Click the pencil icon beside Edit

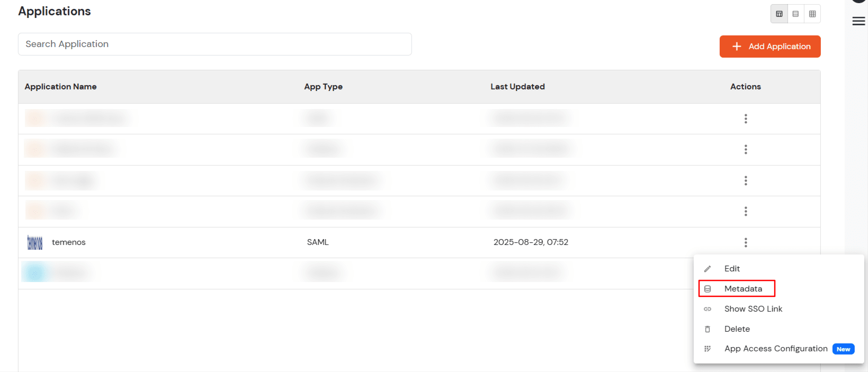pos(708,269)
